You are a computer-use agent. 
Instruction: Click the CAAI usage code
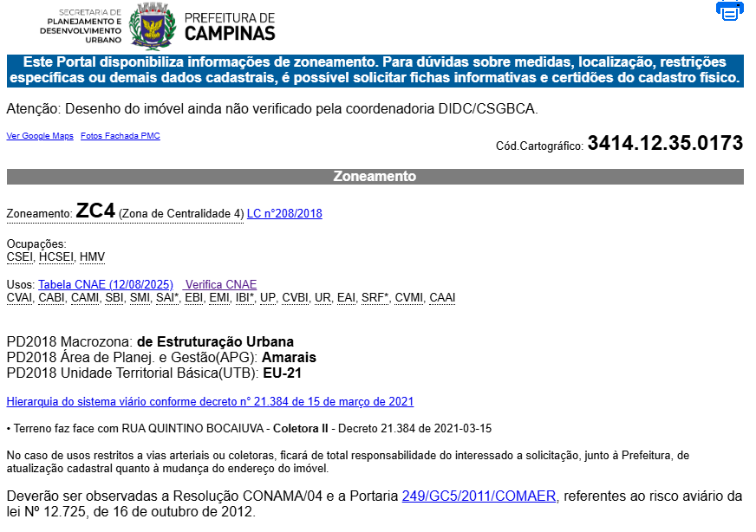coord(442,298)
